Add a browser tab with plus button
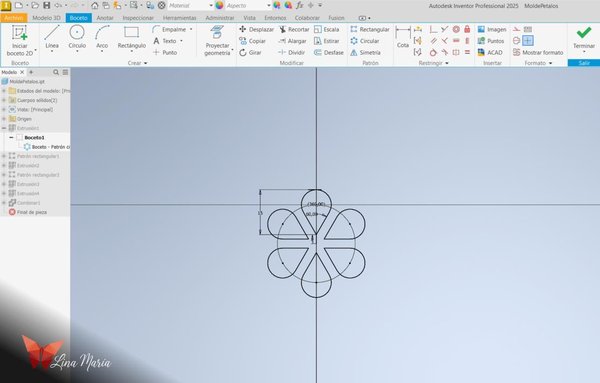Viewport: 600px width, 383px height. point(31,72)
